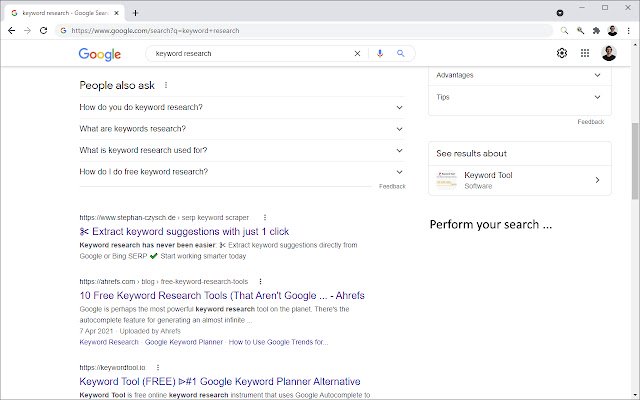The image size is (640, 400).
Task: Open "How to Use Google Trends for..." sitelink
Action: click(x=278, y=342)
